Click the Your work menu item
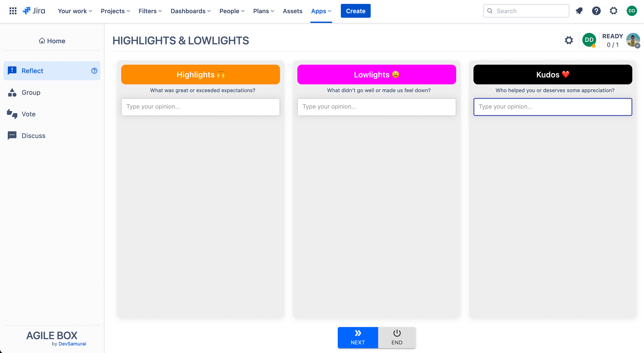 75,11
